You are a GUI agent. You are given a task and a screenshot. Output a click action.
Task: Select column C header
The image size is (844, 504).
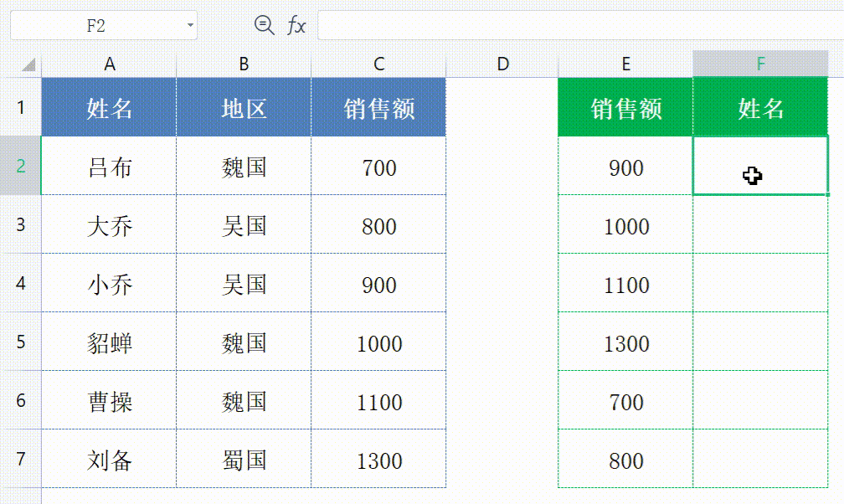pos(378,64)
